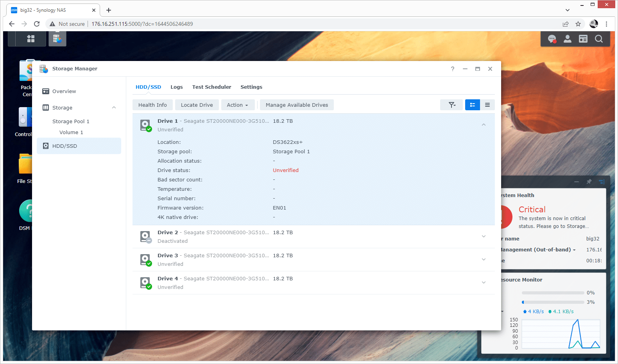
Task: Click the browser share page icon
Action: [x=566, y=24]
